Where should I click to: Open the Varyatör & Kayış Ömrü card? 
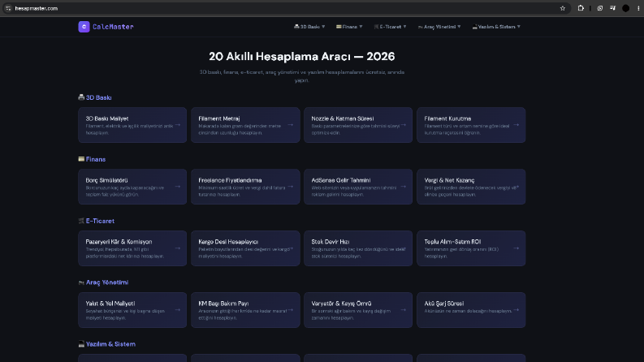358,310
